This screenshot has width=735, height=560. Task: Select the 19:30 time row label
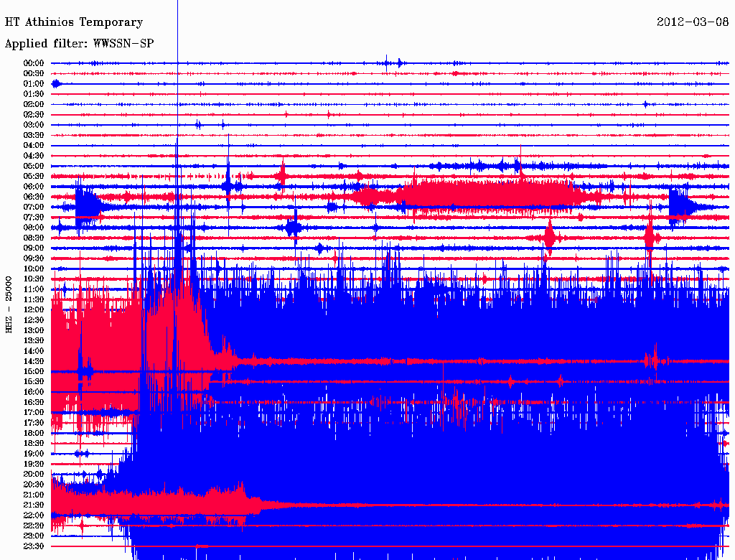pyautogui.click(x=34, y=464)
